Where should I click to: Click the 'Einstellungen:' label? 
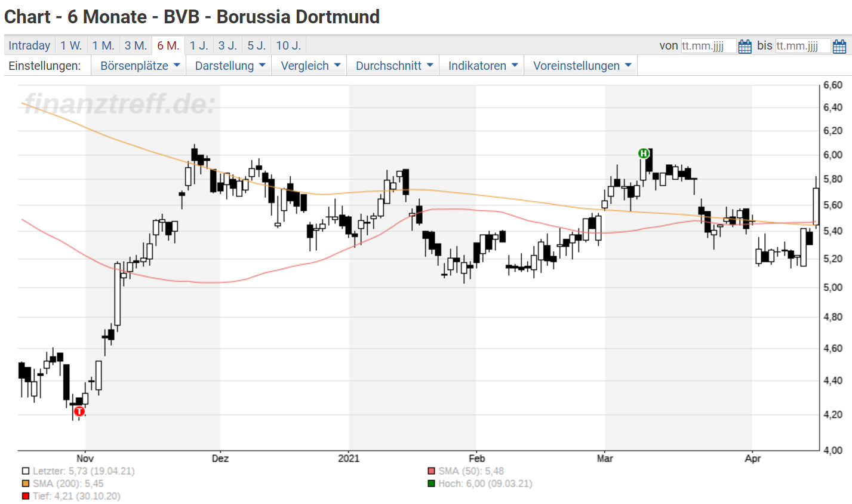click(45, 66)
